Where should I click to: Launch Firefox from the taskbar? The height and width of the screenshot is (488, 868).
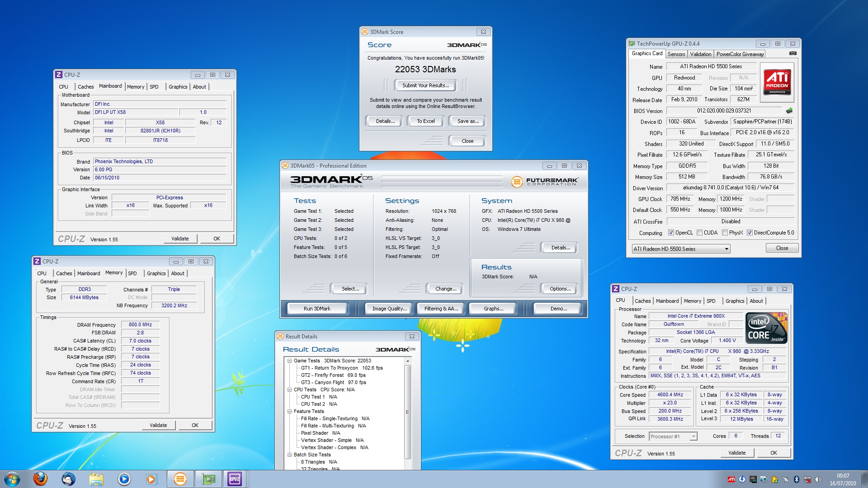click(40, 479)
